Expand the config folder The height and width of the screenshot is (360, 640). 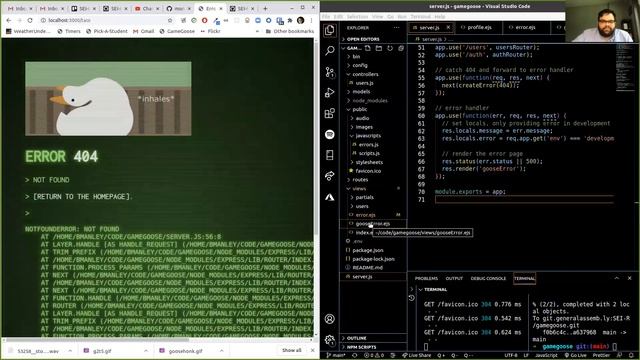(360, 65)
